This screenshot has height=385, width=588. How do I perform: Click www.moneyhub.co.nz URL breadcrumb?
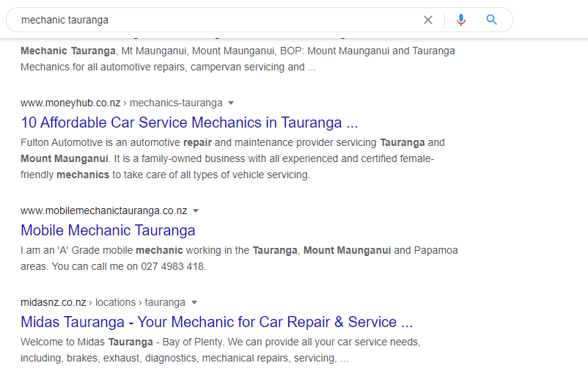point(122,103)
